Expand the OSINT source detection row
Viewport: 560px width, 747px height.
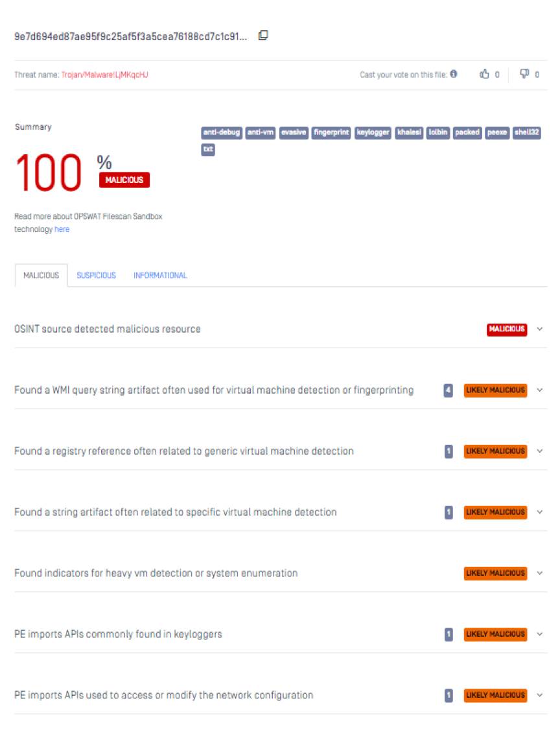pyautogui.click(x=540, y=329)
